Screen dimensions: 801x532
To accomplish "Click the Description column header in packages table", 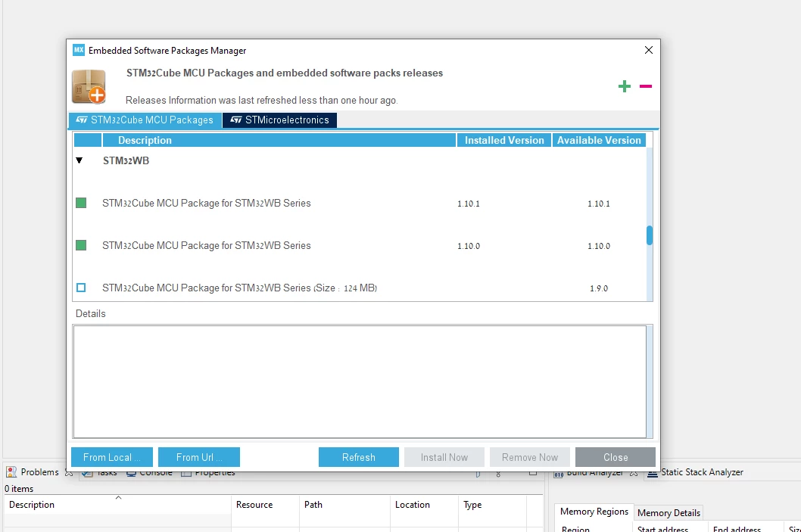I will click(279, 141).
